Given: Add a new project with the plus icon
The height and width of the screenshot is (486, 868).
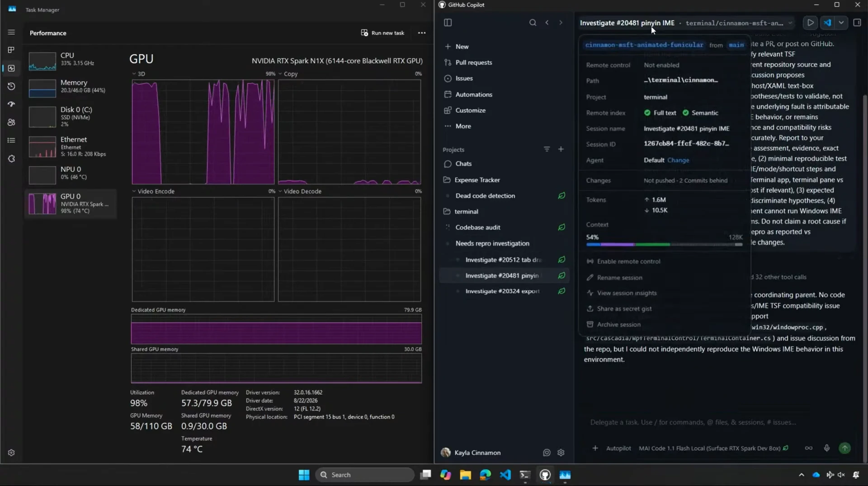Looking at the screenshot, I should 561,149.
